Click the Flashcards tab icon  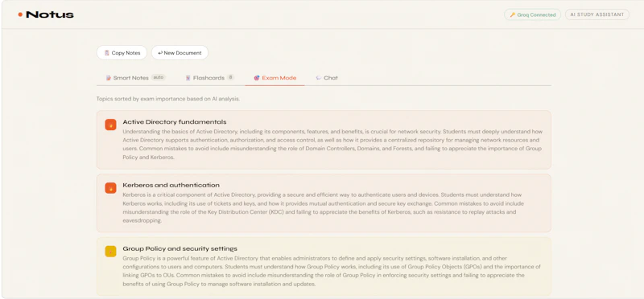coord(188,78)
